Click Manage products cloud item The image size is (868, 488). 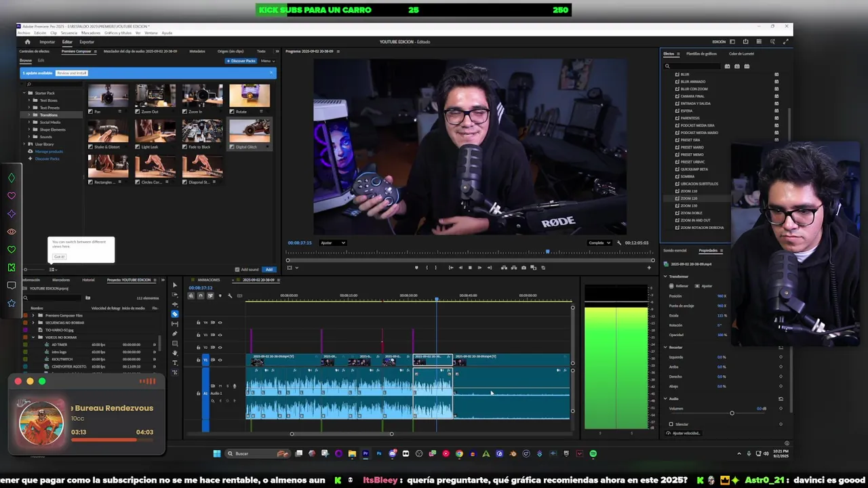pyautogui.click(x=49, y=151)
